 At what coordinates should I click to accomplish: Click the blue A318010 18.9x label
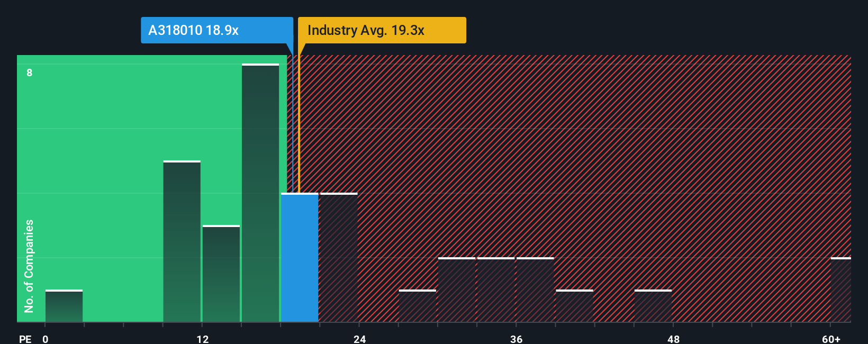click(216, 30)
